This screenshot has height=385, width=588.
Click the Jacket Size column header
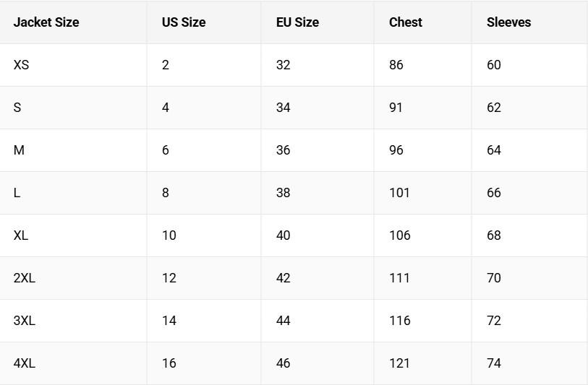tap(46, 22)
